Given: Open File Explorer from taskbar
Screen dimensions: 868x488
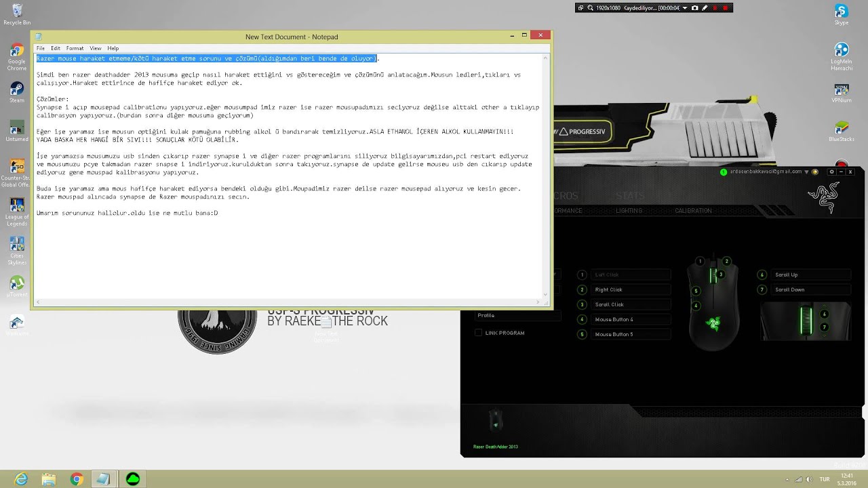Looking at the screenshot, I should [49, 479].
